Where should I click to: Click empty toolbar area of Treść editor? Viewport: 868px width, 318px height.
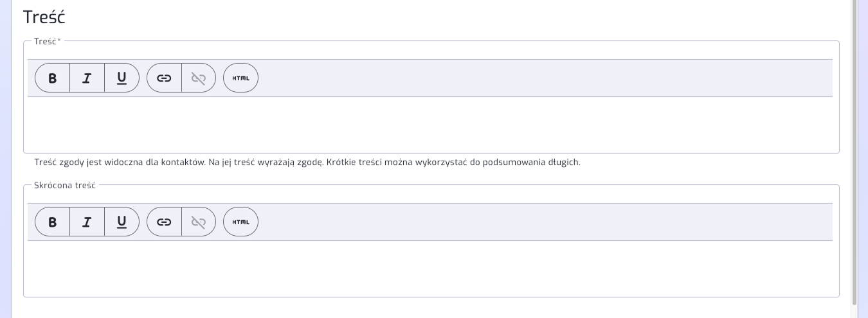(x=545, y=78)
